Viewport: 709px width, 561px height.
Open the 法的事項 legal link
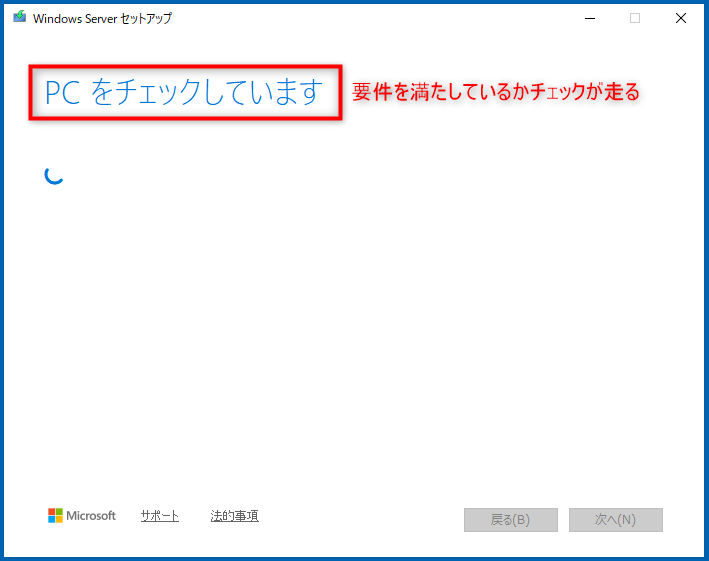234,516
